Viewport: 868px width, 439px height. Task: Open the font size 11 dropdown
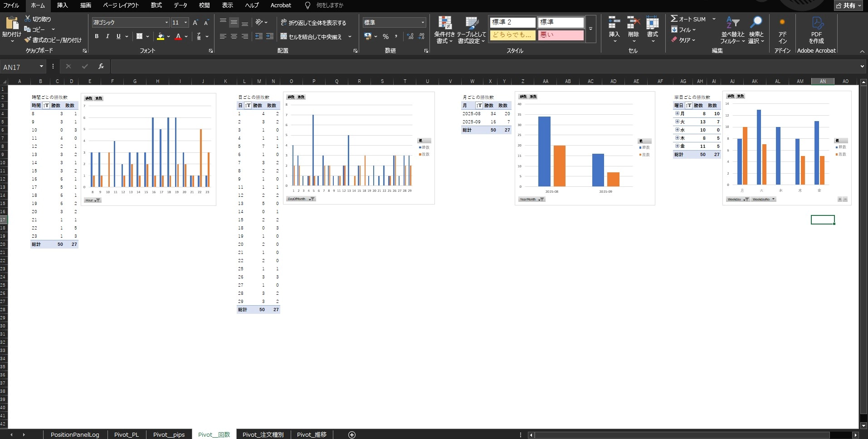pos(185,23)
